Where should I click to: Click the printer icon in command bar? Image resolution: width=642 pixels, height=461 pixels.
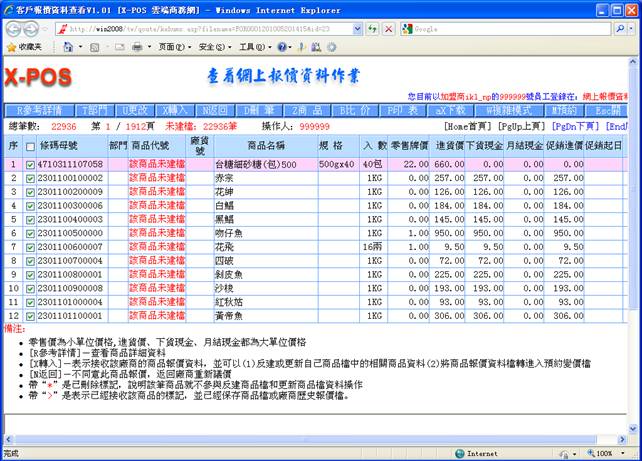tap(137, 47)
